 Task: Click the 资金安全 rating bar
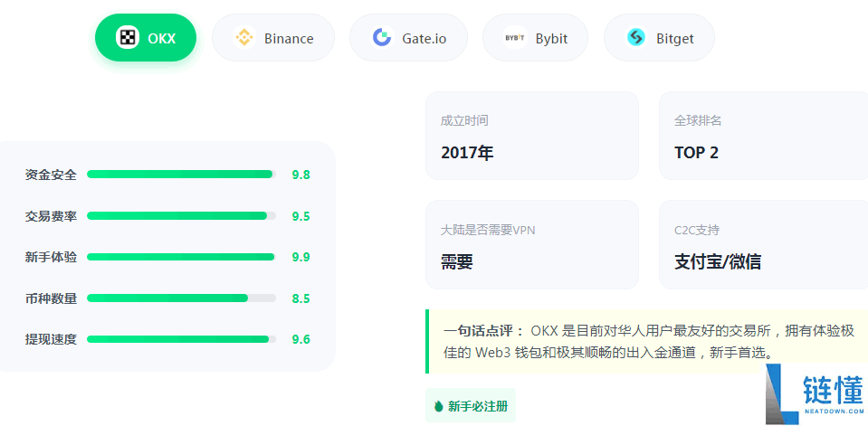coord(182,175)
